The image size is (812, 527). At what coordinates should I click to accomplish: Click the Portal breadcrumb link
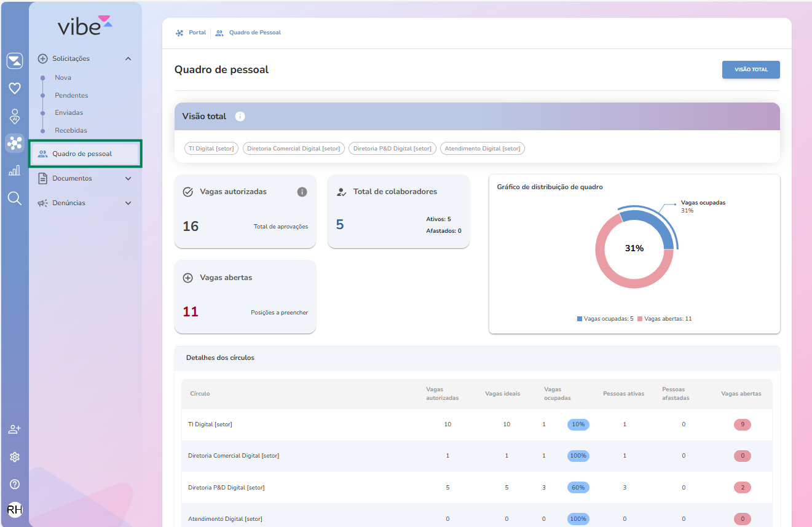pos(197,33)
